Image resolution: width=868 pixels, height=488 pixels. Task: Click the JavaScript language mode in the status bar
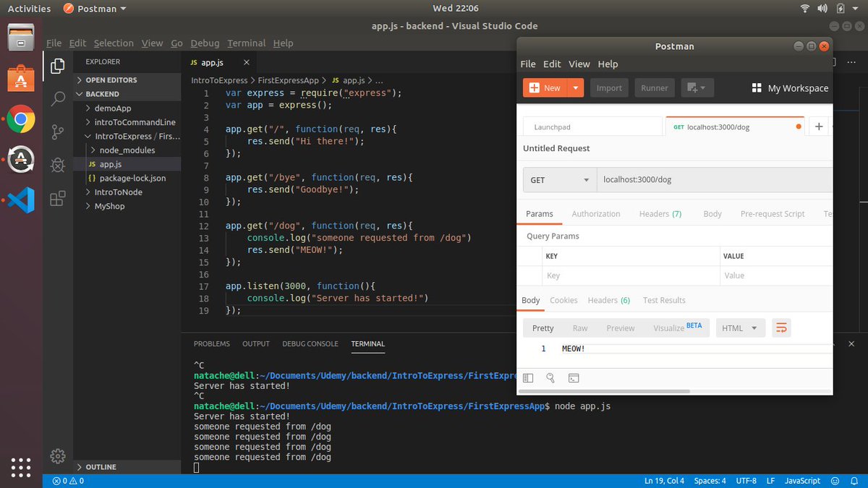803,481
